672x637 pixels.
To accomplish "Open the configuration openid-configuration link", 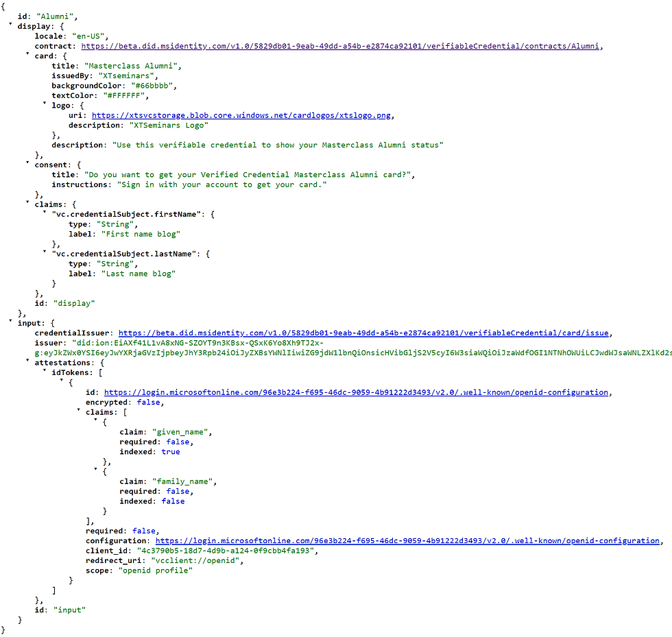I will 407,541.
